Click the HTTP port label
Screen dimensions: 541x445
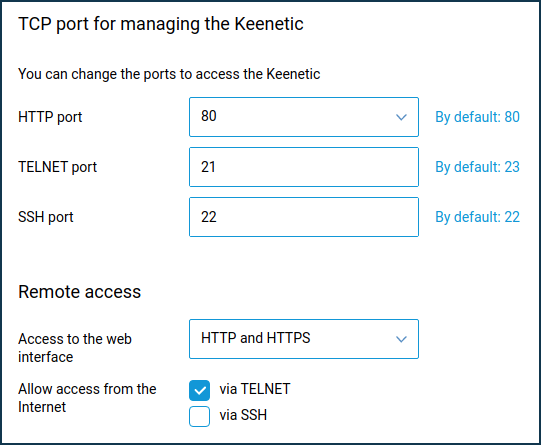(x=50, y=117)
